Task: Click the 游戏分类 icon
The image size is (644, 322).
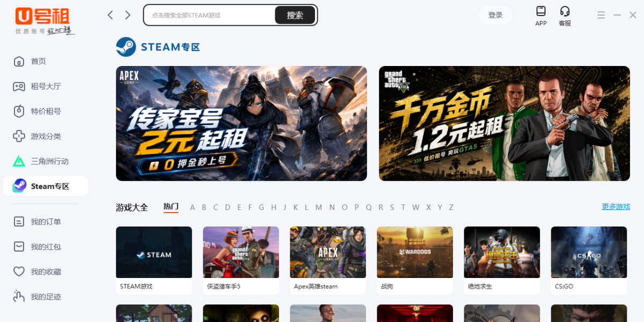Action: tap(19, 136)
